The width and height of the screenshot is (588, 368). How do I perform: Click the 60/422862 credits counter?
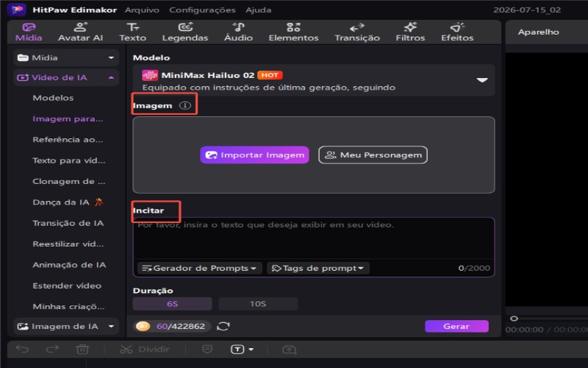pyautogui.click(x=180, y=326)
